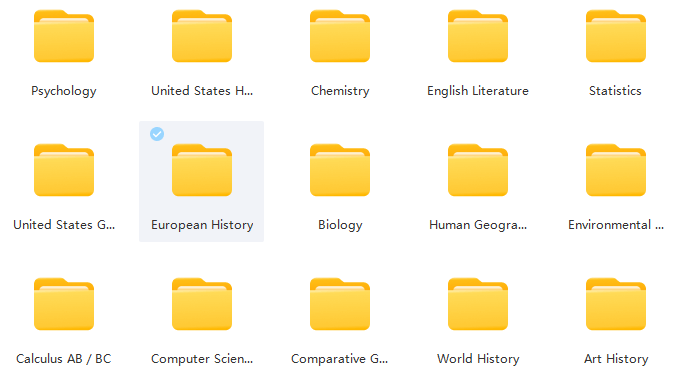
Task: Click the United States H... folder icon
Action: tap(202, 36)
